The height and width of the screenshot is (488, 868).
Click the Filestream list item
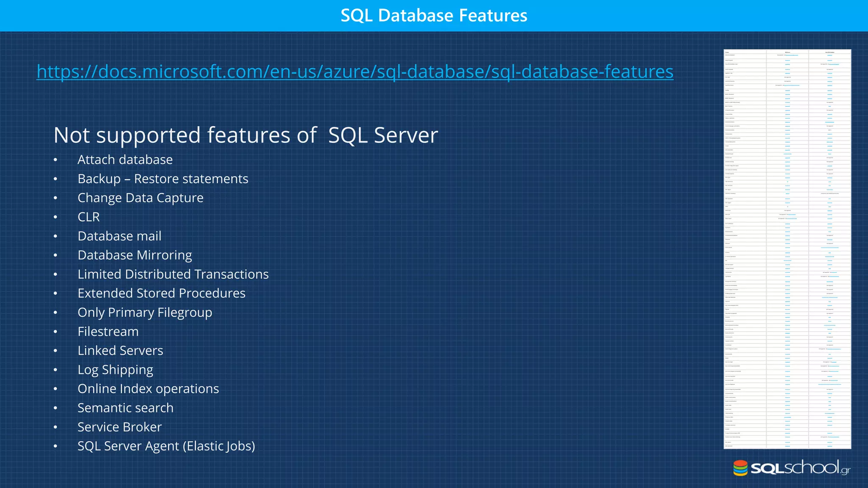108,331
